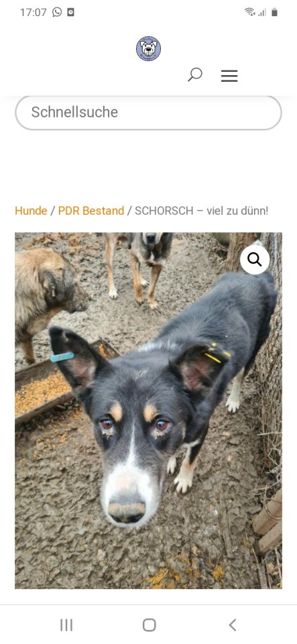Tap the dog logo at page top

click(x=149, y=48)
